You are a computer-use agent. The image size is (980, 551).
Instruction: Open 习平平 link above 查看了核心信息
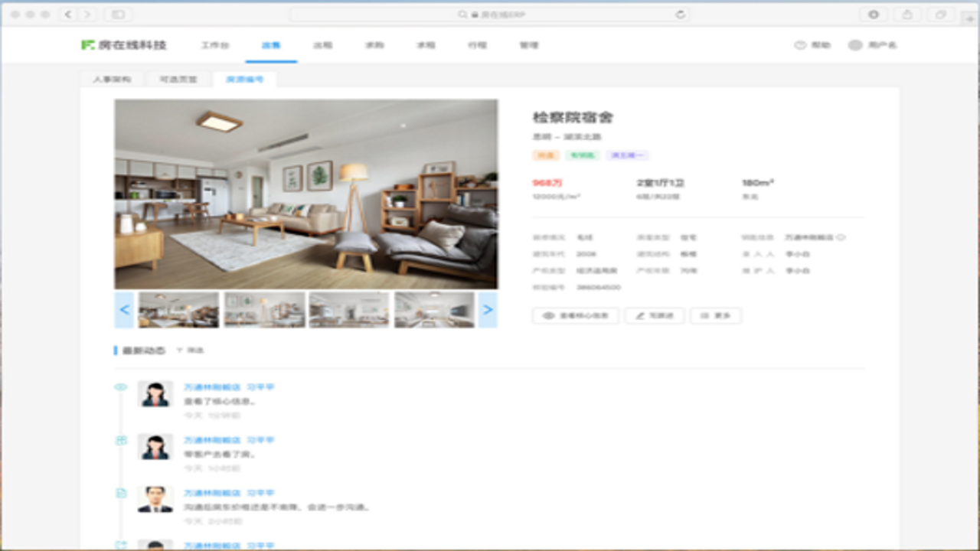260,387
